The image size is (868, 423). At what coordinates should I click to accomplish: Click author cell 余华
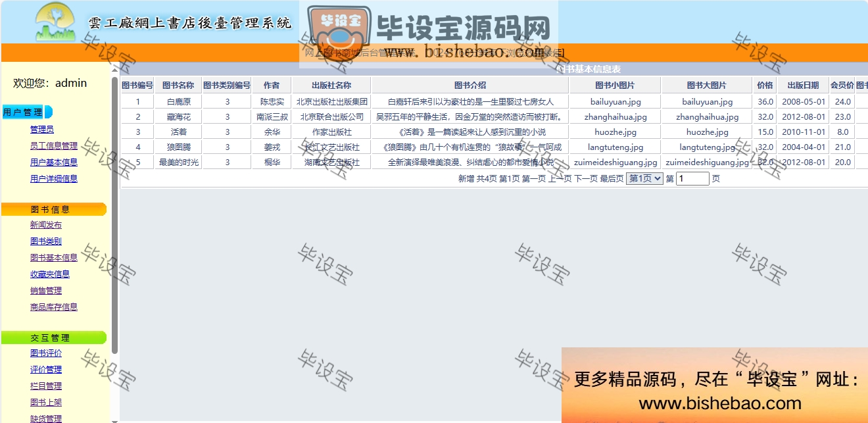click(272, 132)
